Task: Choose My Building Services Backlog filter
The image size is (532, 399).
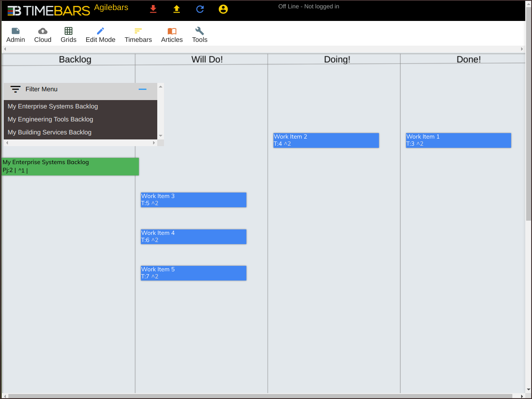Action: point(49,132)
